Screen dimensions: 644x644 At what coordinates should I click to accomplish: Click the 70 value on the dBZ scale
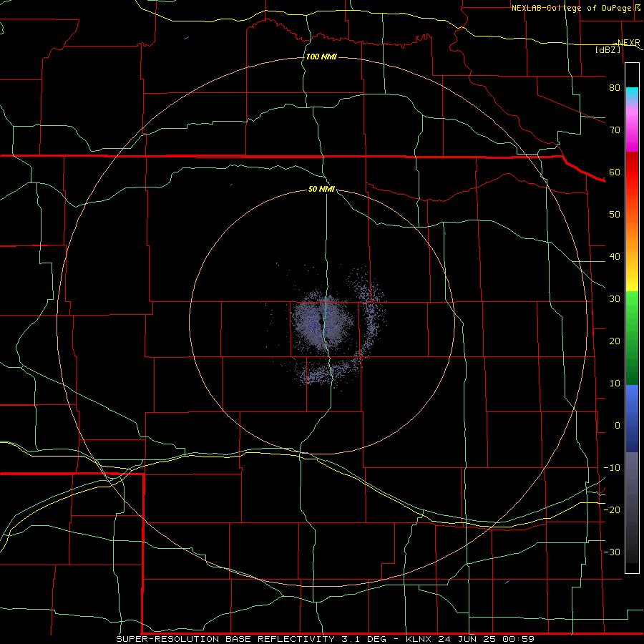[x=615, y=130]
